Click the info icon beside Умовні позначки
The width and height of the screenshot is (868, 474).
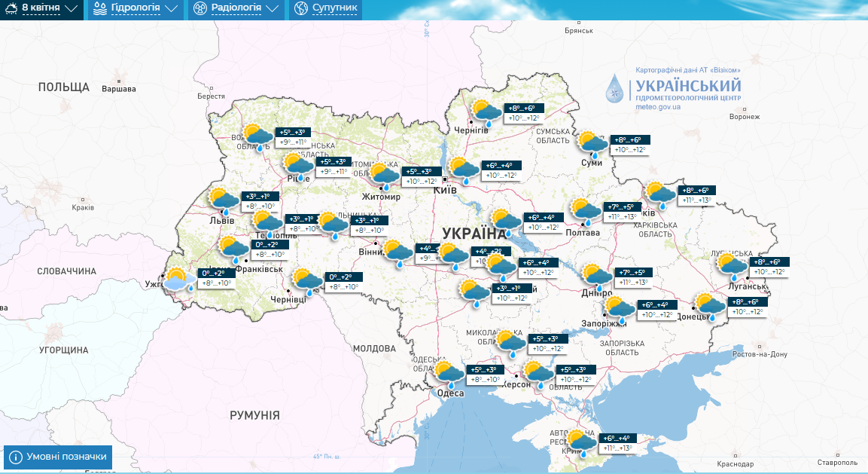[x=17, y=457]
